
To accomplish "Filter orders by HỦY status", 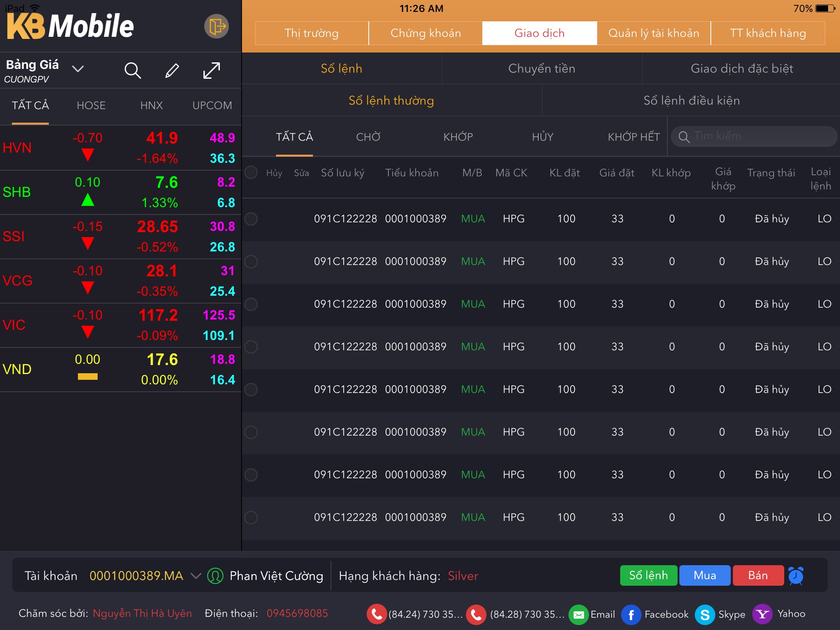I will tap(543, 137).
